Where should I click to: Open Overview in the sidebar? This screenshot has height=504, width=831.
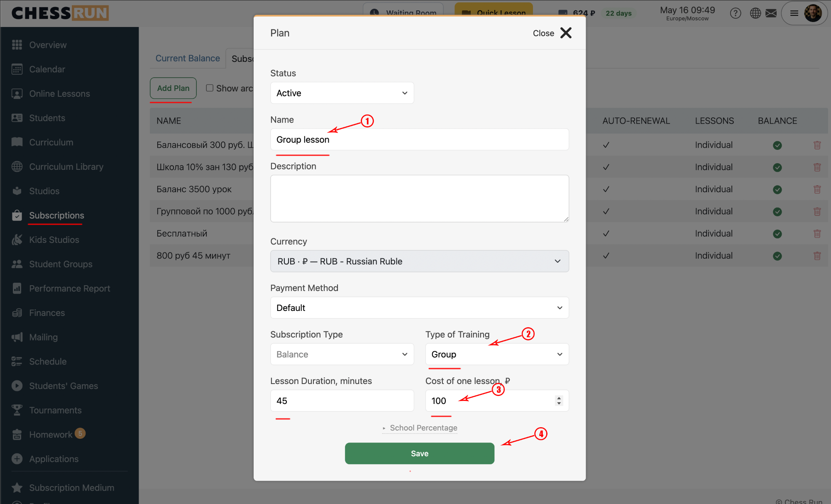(48, 45)
